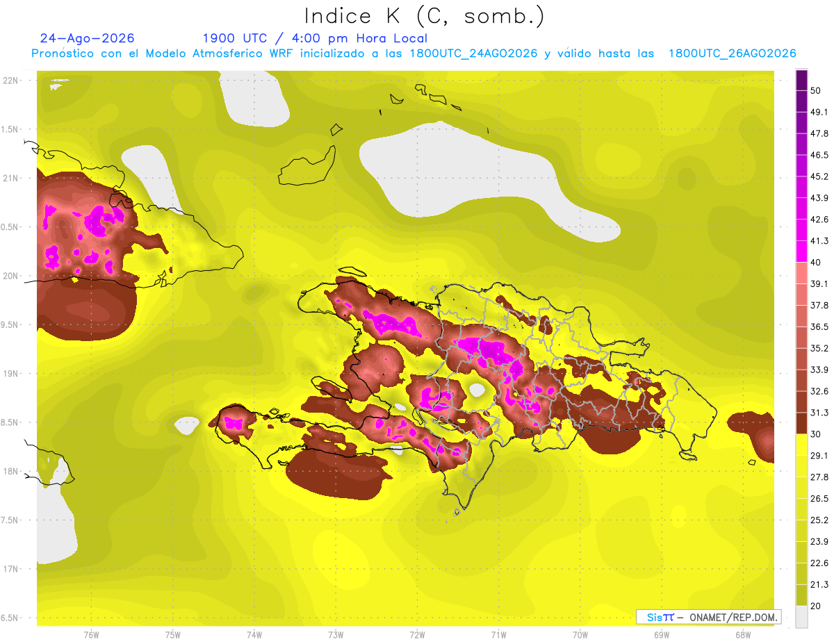834x644 pixels.
Task: Click the 'ONAMET/REP.DOM.' credit box
Action: pos(709,617)
